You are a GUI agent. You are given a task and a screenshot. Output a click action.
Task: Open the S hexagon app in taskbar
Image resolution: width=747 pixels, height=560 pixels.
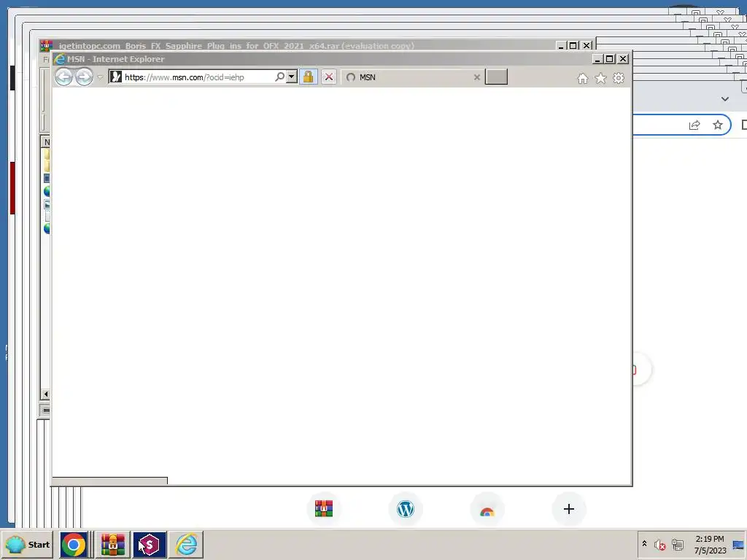point(150,544)
